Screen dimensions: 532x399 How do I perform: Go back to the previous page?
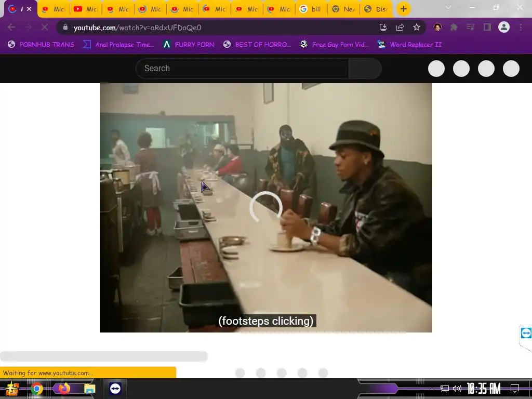11,27
